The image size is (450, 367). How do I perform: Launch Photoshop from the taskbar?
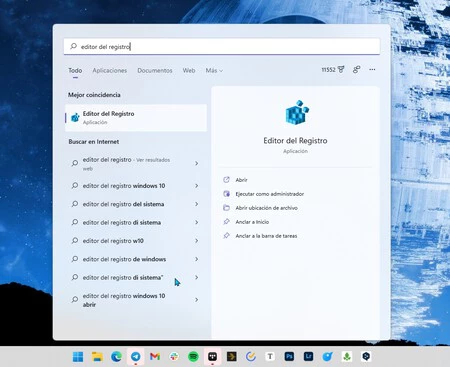click(x=289, y=357)
